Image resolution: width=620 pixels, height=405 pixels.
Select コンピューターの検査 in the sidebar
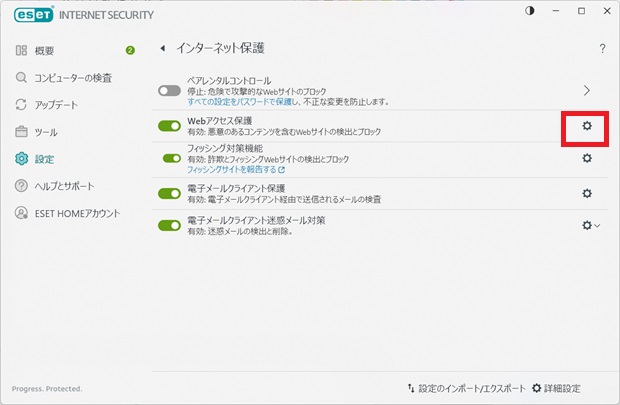pos(73,78)
